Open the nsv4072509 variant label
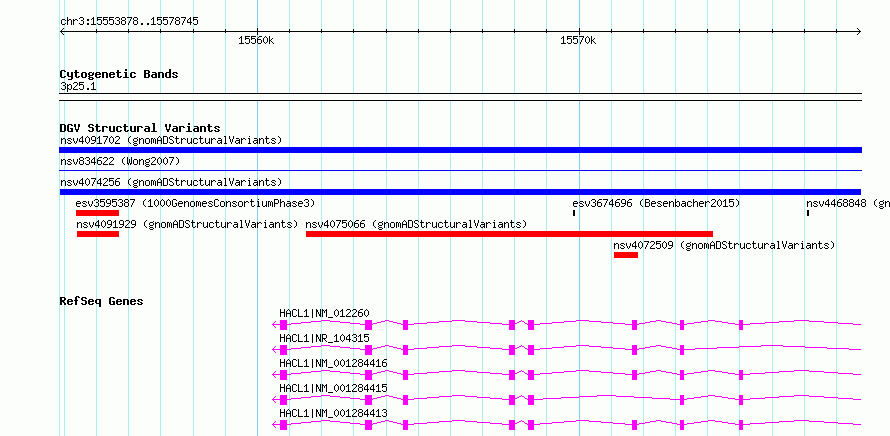Screen dimensions: 890x436 coord(724,245)
